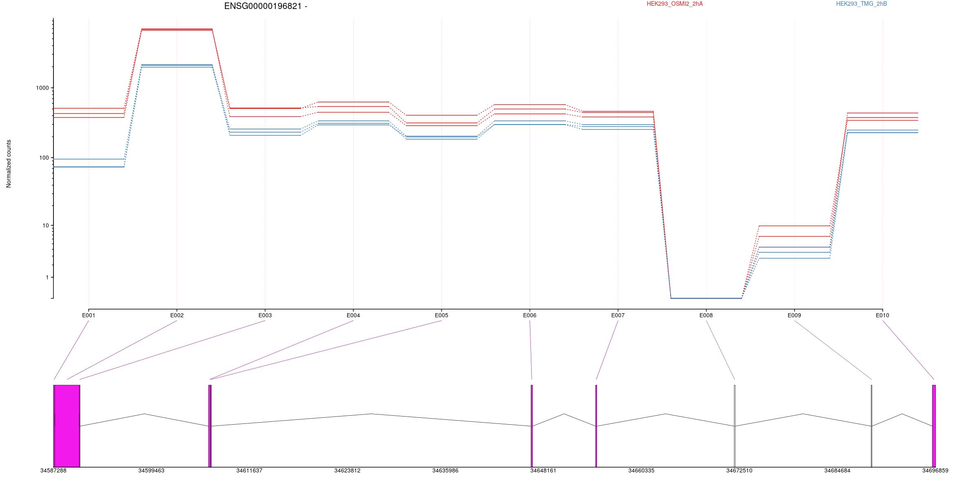Click genomic coordinate 34587288
Image resolution: width=980 pixels, height=490 pixels.
click(53, 470)
